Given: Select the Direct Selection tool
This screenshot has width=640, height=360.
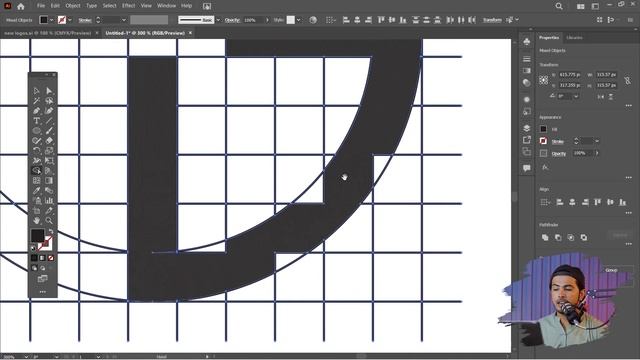Looking at the screenshot, I should (x=49, y=91).
